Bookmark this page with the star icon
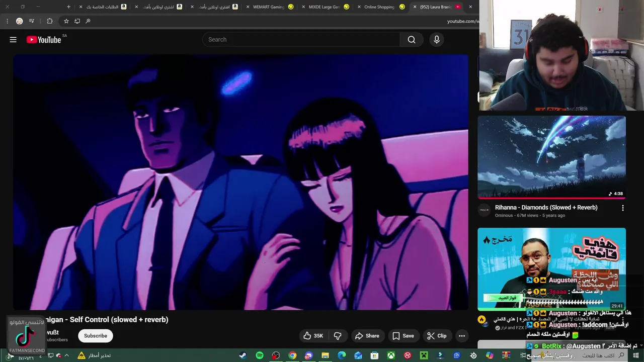This screenshot has height=362, width=644. pyautogui.click(x=66, y=21)
